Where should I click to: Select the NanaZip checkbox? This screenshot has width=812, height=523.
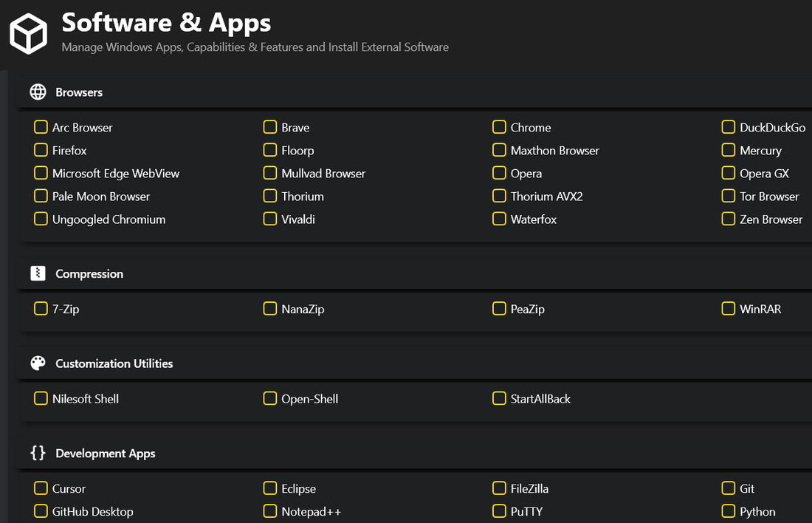269,309
